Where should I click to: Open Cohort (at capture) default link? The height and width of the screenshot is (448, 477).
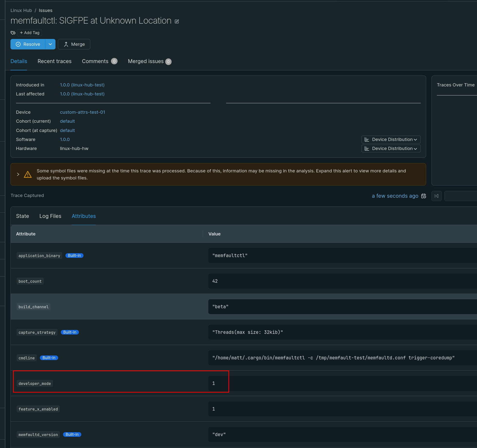[67, 131]
